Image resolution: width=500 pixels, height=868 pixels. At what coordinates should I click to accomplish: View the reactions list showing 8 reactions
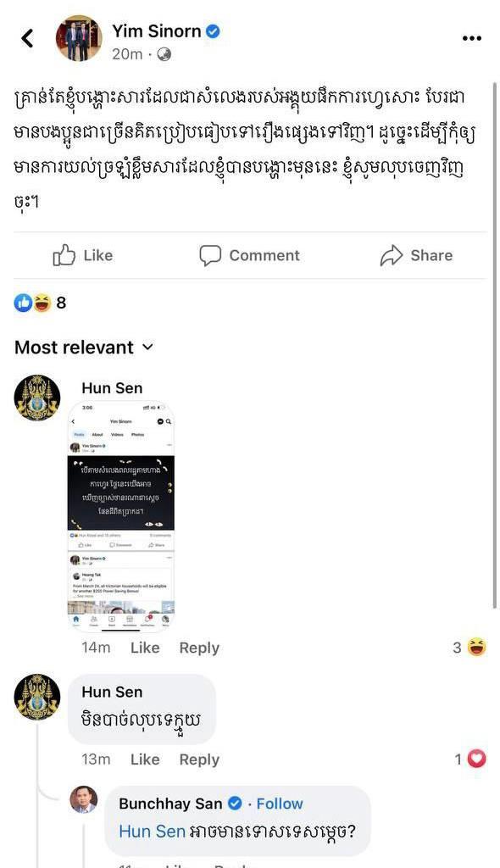(x=40, y=303)
